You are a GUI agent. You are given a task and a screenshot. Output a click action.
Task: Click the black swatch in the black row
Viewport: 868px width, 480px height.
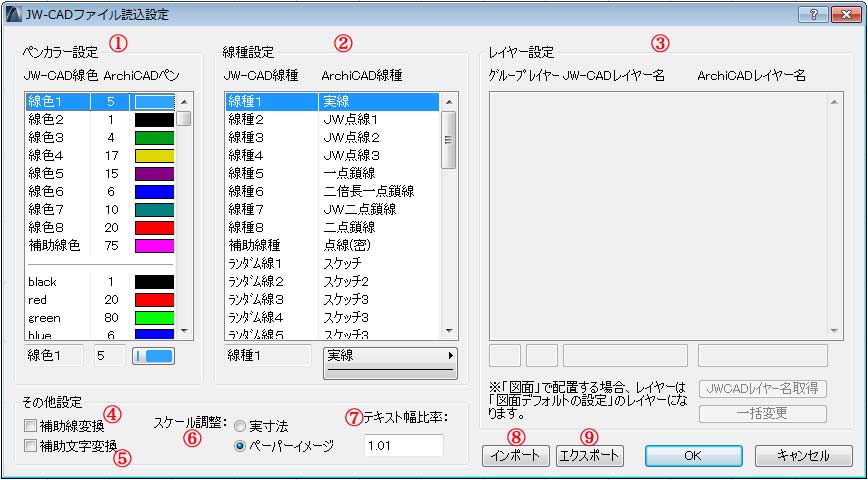(x=154, y=282)
